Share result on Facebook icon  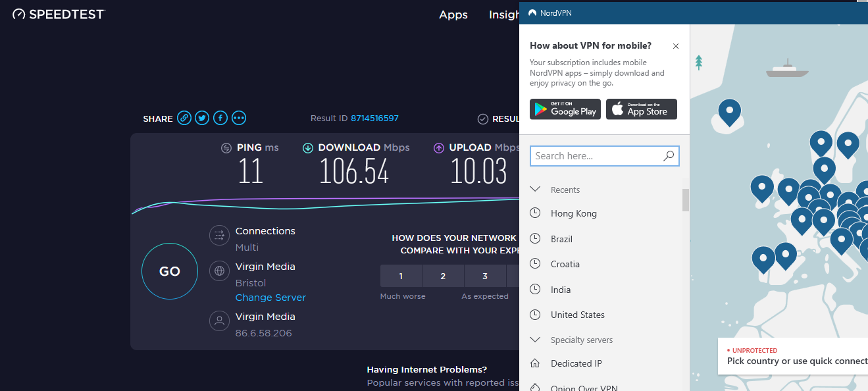[220, 118]
